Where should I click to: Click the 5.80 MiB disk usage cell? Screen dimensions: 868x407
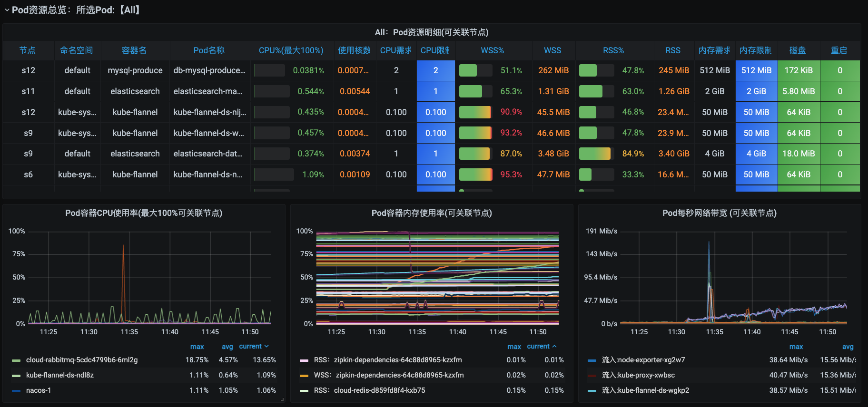(799, 91)
